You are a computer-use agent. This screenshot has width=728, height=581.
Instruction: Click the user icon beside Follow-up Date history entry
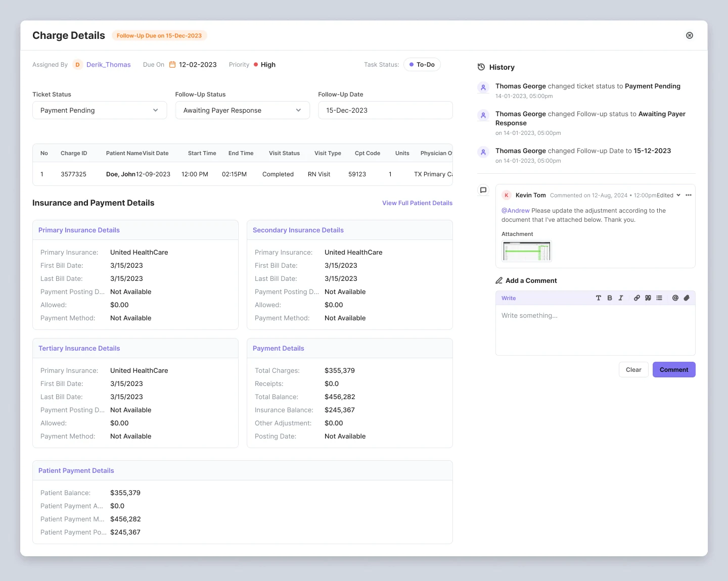483,152
